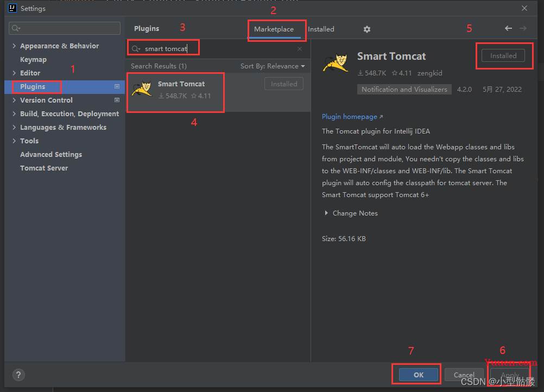Open search options magnifier in plugin search

coord(136,49)
